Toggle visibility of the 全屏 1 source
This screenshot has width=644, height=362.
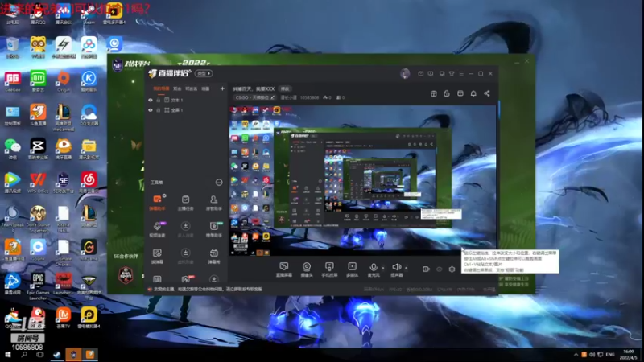point(151,110)
